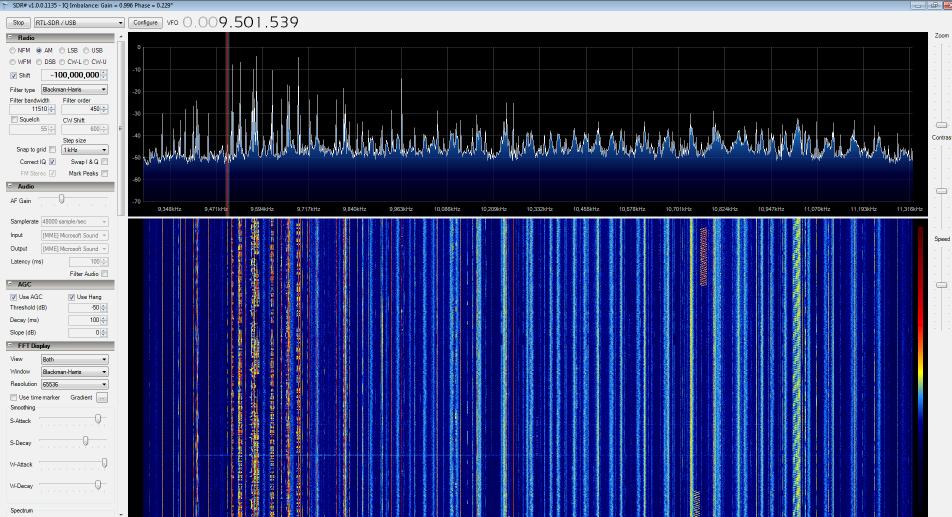Select the AM demodulation mode
Viewport: 952px width, 517px height.
coord(39,50)
